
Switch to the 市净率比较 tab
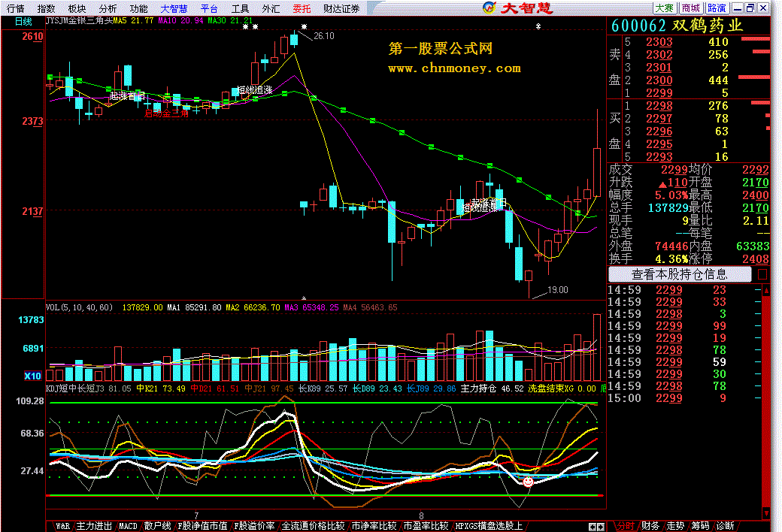pyautogui.click(x=374, y=526)
